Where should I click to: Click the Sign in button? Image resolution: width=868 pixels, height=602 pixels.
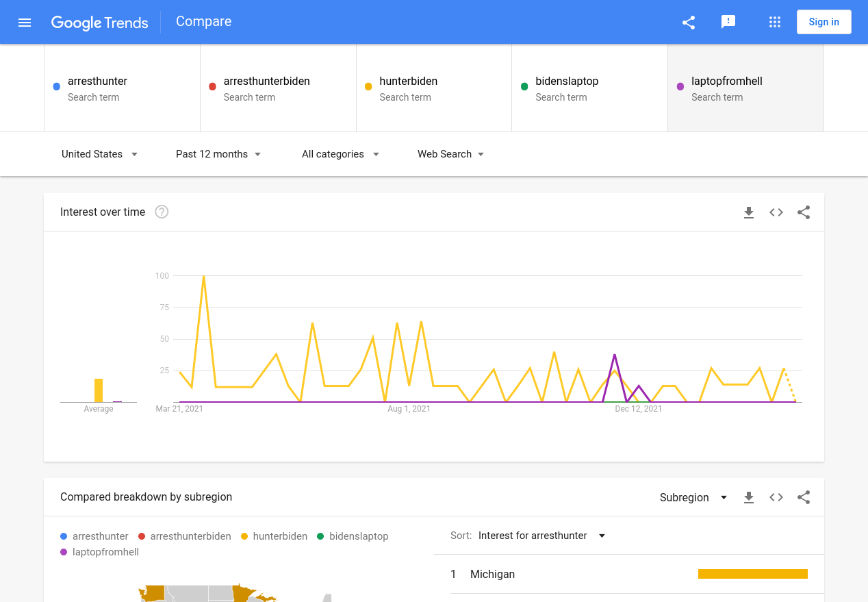click(x=824, y=22)
